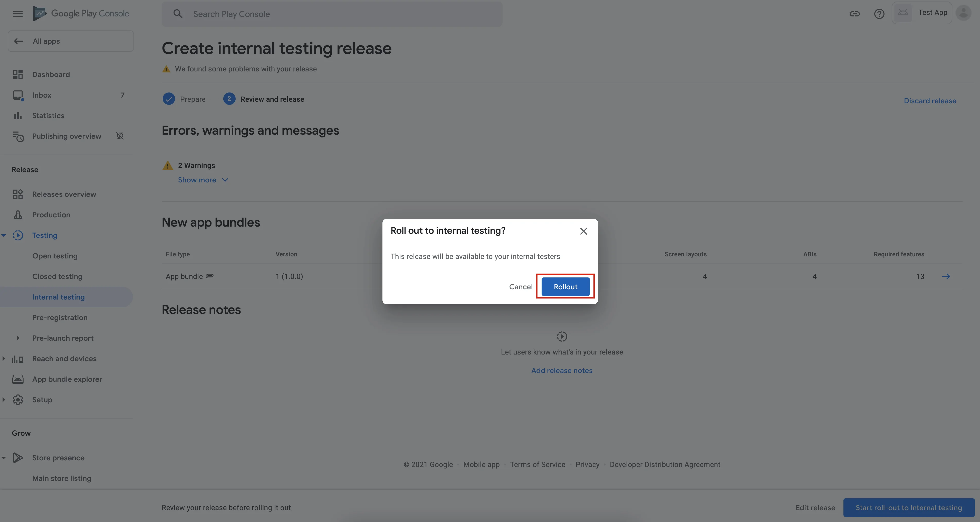The image size is (980, 522).
Task: Select Pre-registration in sidebar
Action: 60,318
